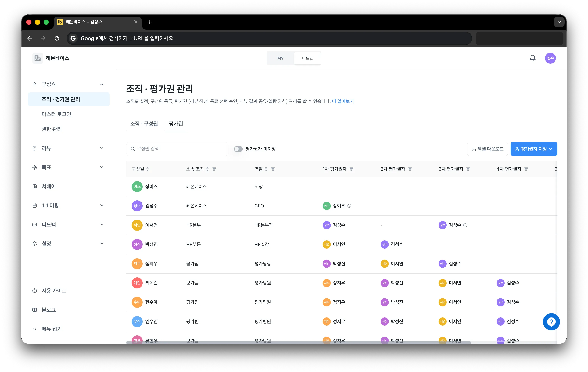Image resolution: width=588 pixels, height=372 pixels.
Task: Open the blue help chat bubble
Action: (x=551, y=322)
